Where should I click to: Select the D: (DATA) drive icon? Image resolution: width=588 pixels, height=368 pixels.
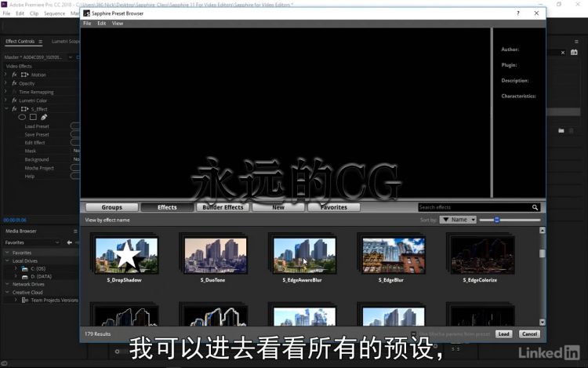tap(25, 276)
